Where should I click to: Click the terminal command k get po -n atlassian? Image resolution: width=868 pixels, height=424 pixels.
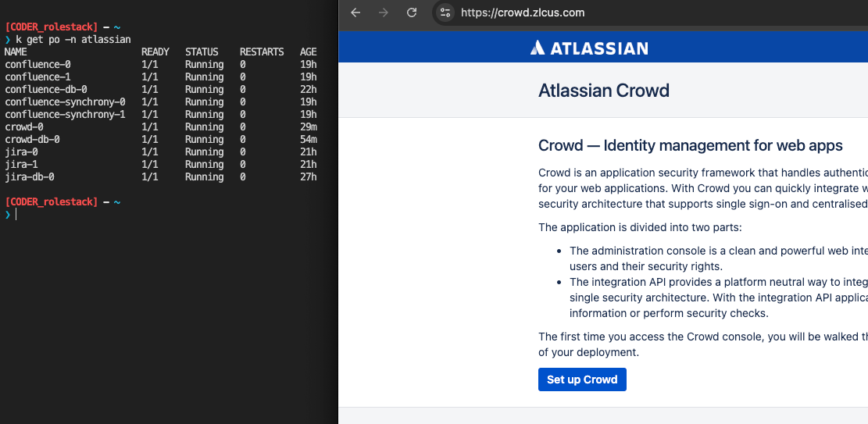point(73,39)
